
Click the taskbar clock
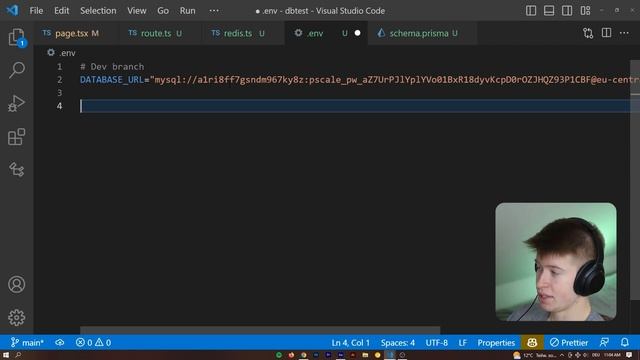[x=612, y=355]
